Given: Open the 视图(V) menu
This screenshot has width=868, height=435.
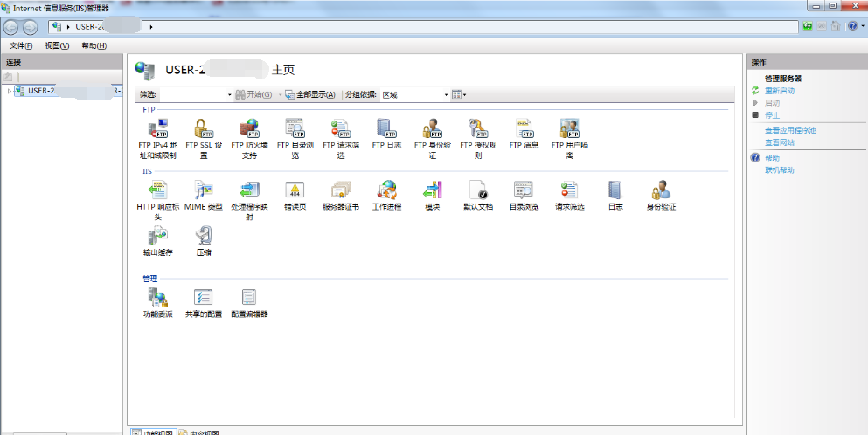Looking at the screenshot, I should click(57, 45).
